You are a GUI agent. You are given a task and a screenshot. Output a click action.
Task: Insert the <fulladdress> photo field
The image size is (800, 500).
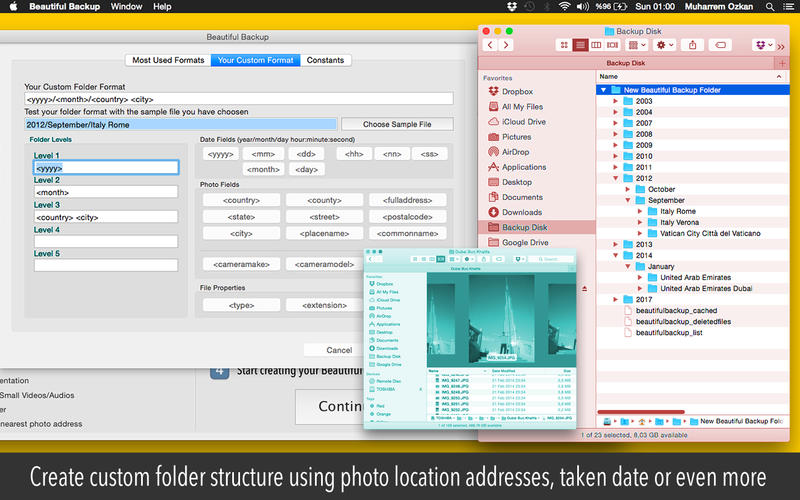tap(408, 200)
